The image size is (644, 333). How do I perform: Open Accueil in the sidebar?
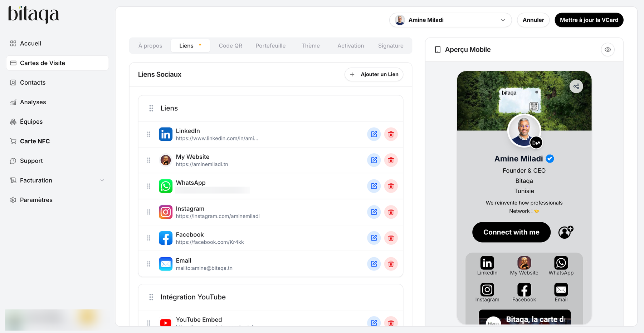coord(57,44)
